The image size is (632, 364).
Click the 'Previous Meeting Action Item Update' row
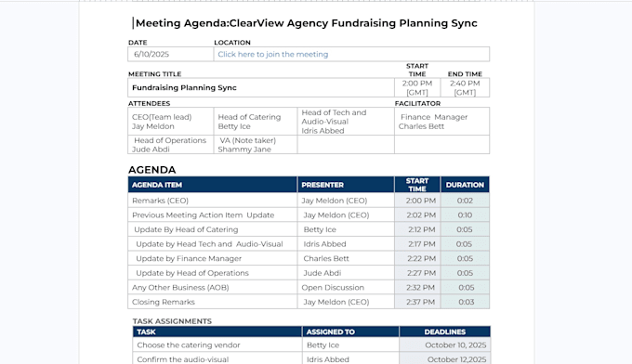pos(309,215)
